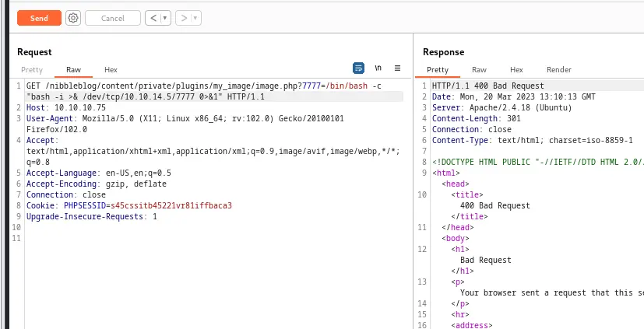Screen dimensions: 644x329
Task: Select the Request Raw tab
Action: pos(73,70)
